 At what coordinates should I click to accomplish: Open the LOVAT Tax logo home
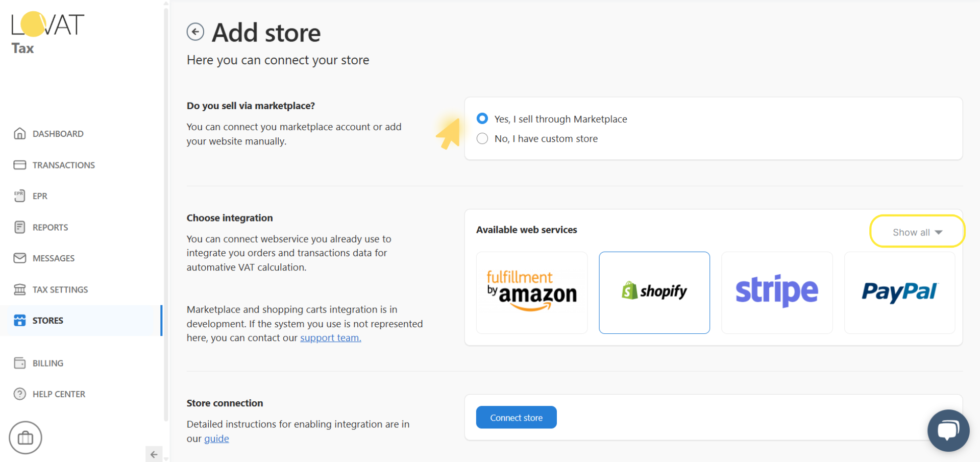[47, 33]
